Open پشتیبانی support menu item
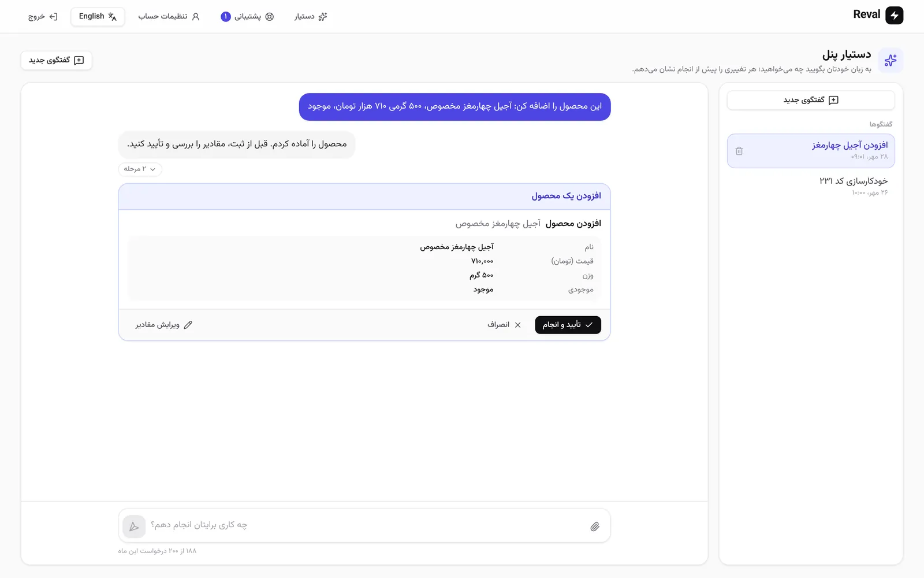The height and width of the screenshot is (578, 924). 247,17
